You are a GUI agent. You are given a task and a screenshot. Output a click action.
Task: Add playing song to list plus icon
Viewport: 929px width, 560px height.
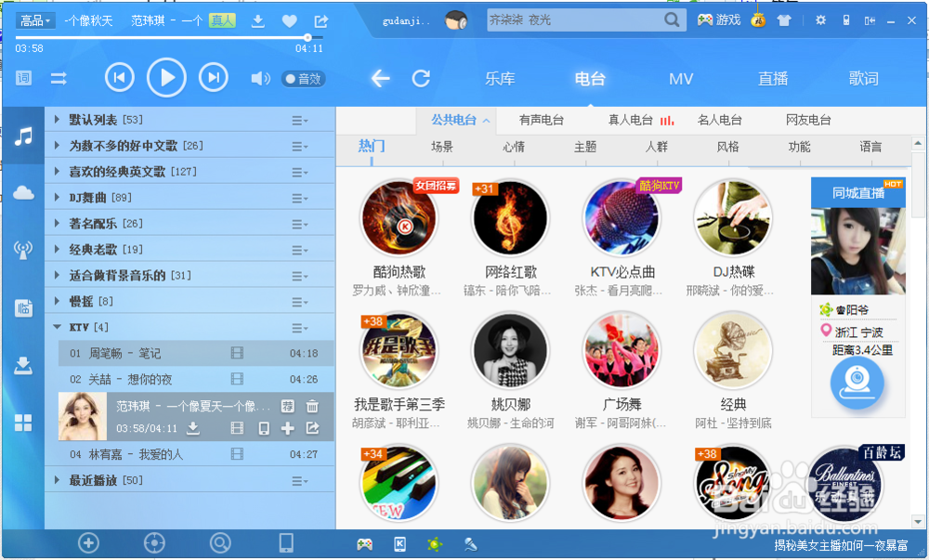click(x=287, y=428)
